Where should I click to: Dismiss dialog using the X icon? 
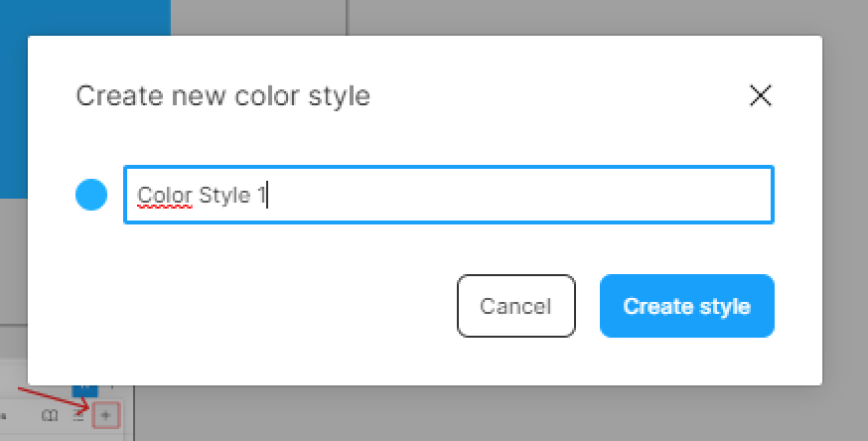(x=760, y=95)
